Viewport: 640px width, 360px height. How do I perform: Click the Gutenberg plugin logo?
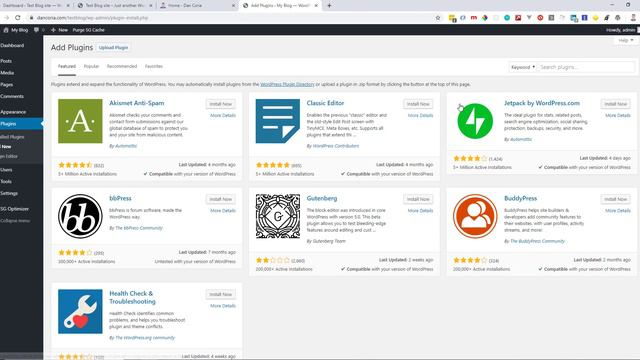coord(278,216)
